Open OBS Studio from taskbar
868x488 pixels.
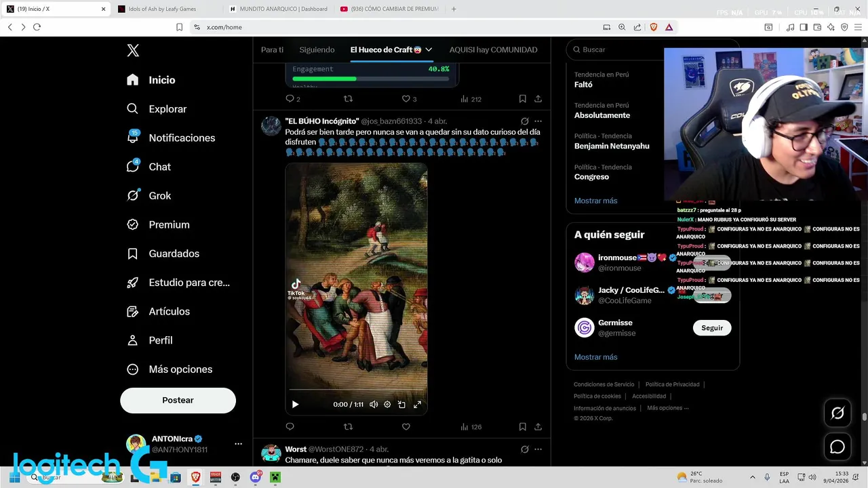point(235,477)
